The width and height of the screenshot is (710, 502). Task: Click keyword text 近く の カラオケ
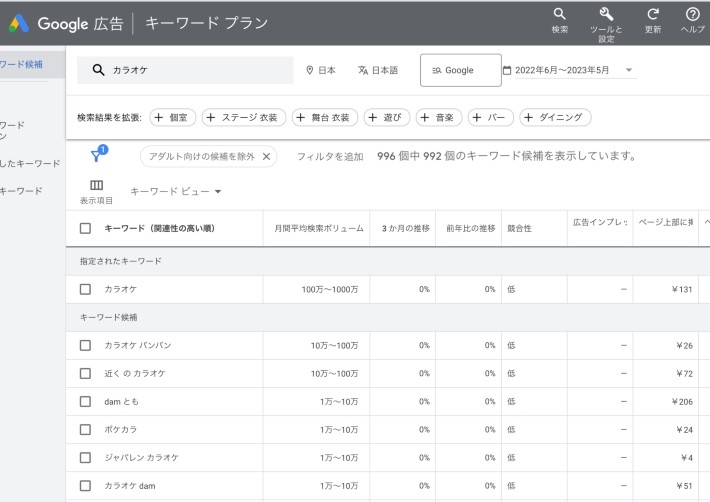click(135, 373)
